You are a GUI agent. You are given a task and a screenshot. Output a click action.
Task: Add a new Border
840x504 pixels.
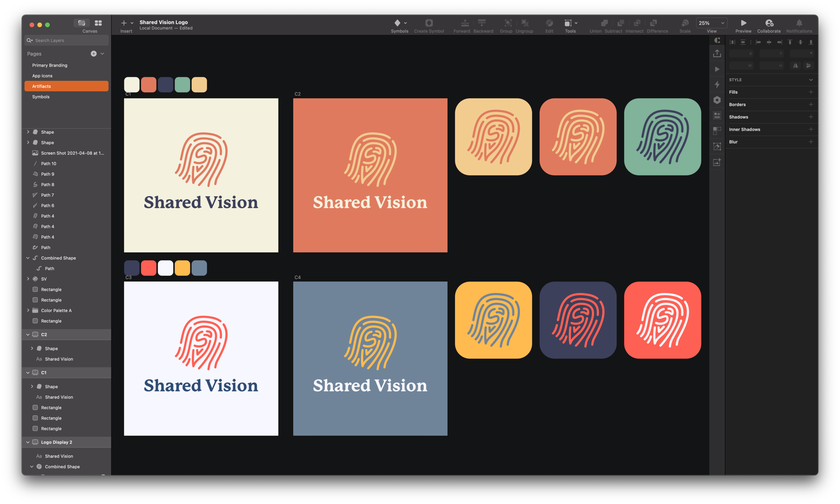pyautogui.click(x=811, y=105)
